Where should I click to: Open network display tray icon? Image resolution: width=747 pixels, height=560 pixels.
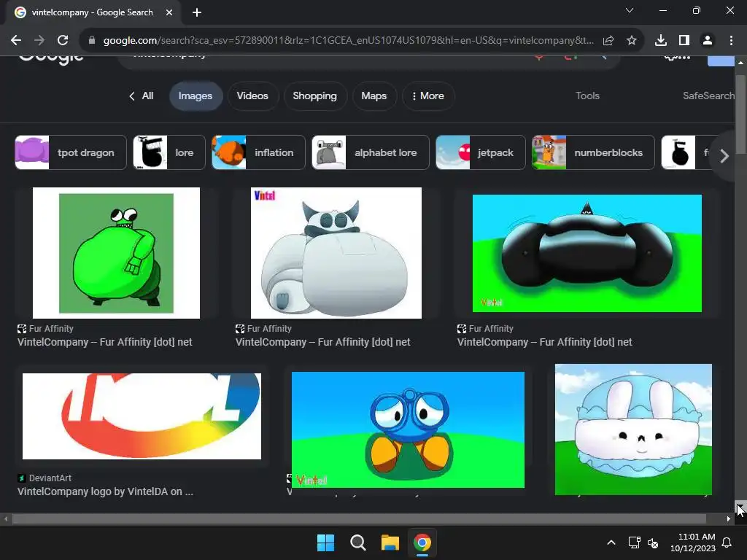click(x=634, y=542)
